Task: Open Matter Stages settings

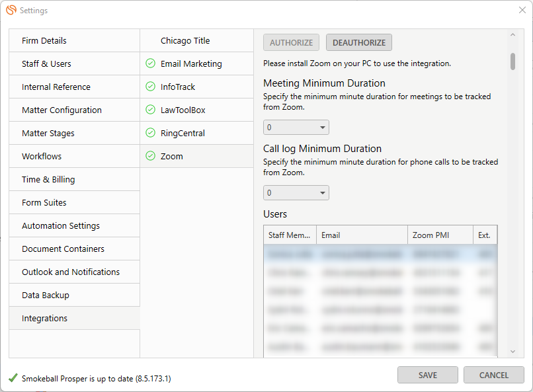Action: point(75,133)
